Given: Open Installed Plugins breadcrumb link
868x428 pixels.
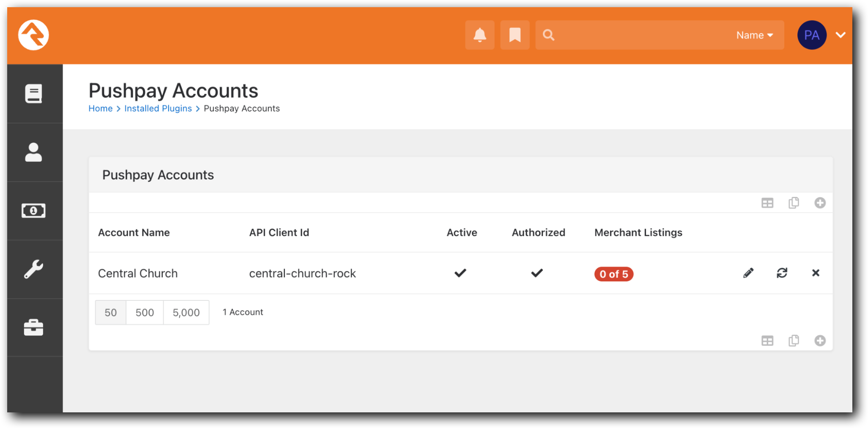Looking at the screenshot, I should (158, 108).
